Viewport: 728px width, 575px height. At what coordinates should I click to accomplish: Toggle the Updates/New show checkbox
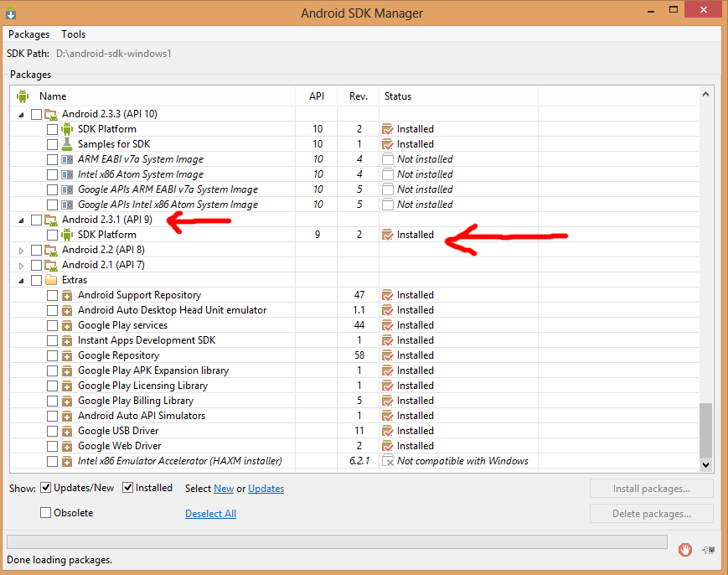(46, 488)
